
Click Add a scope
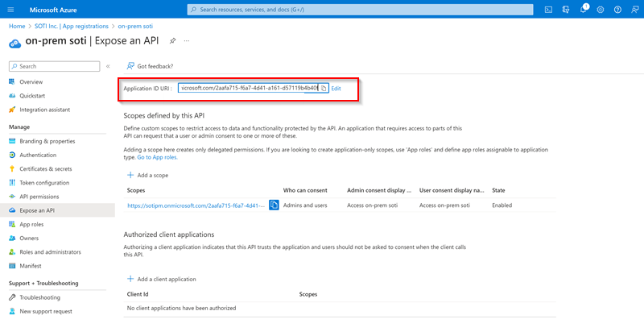[x=153, y=175]
